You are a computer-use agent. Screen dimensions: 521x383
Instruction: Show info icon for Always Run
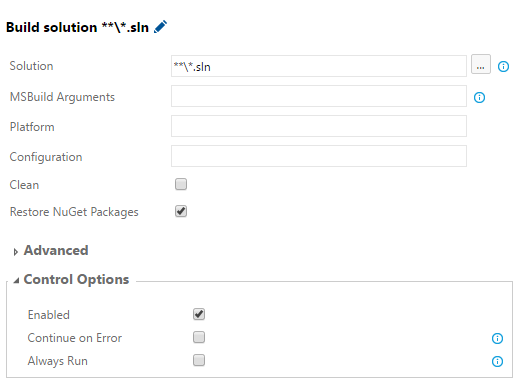[x=497, y=361]
